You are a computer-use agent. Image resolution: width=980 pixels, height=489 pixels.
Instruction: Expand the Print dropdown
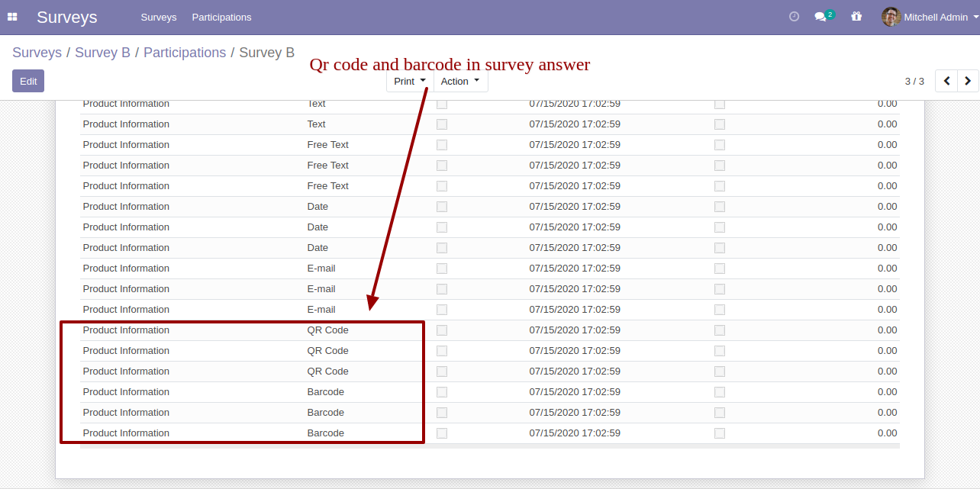click(x=410, y=82)
